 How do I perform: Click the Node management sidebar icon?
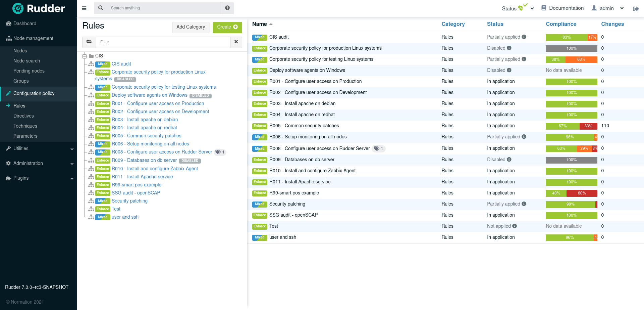click(8, 38)
